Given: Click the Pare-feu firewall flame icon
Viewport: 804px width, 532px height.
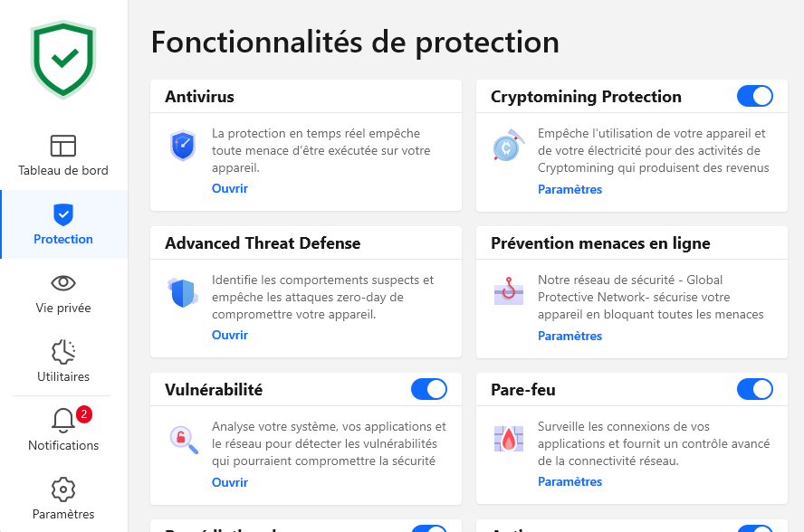Looking at the screenshot, I should (509, 439).
